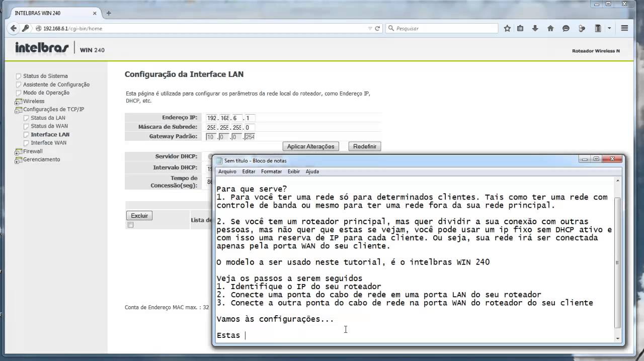Click the 'Conta de Endereço MAC max.' text
The width and height of the screenshot is (644, 361).
tap(167, 307)
